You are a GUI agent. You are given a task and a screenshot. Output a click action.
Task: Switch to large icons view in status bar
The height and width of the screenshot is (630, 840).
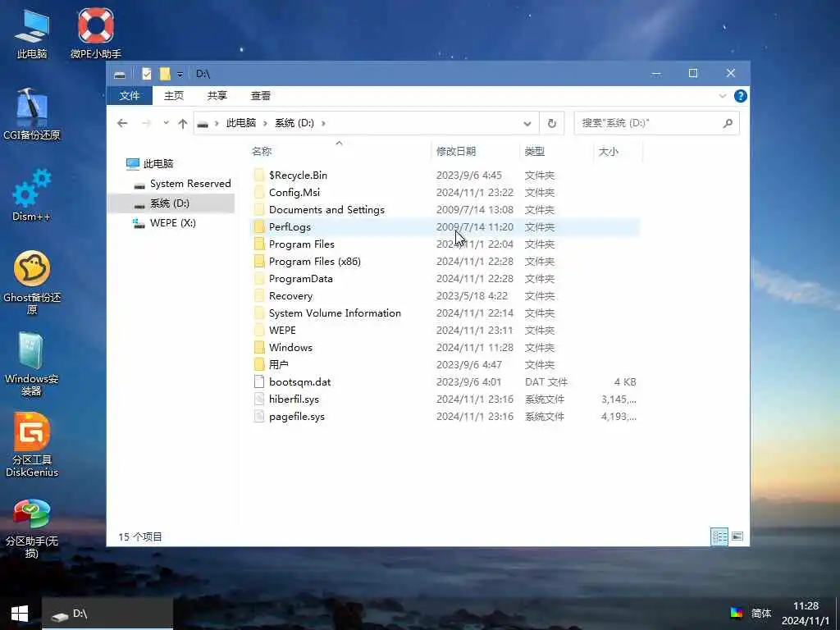pyautogui.click(x=737, y=536)
